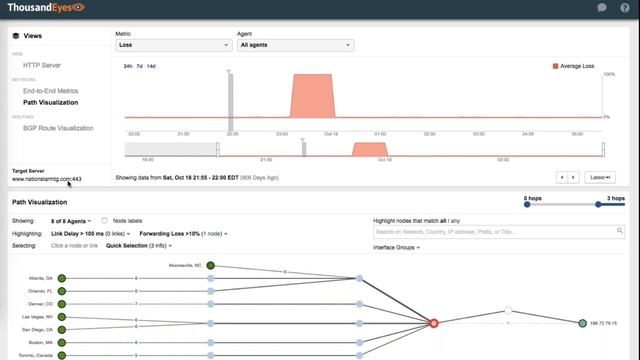Select the Orlando, FL agent node
The height and width of the screenshot is (360, 640).
pyautogui.click(x=62, y=291)
